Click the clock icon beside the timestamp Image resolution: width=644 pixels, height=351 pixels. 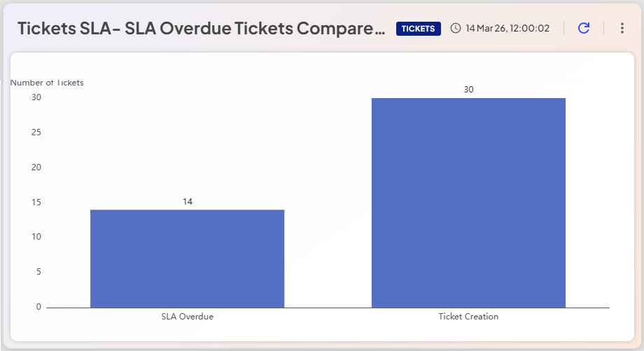click(x=456, y=29)
